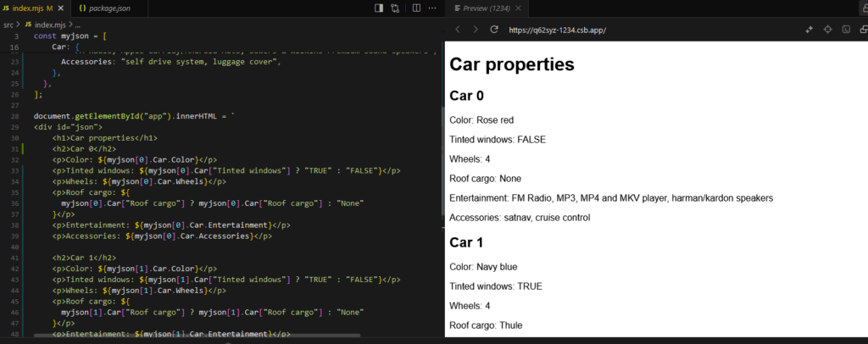868x344 pixels.
Task: Close the Preview (1234) tab
Action: [518, 8]
